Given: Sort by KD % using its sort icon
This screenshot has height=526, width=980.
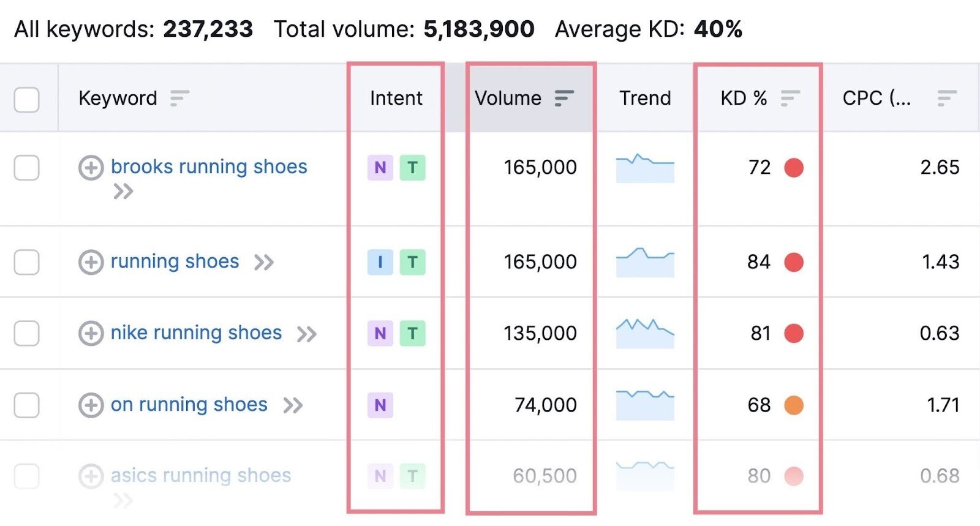Looking at the screenshot, I should pyautogui.click(x=790, y=98).
